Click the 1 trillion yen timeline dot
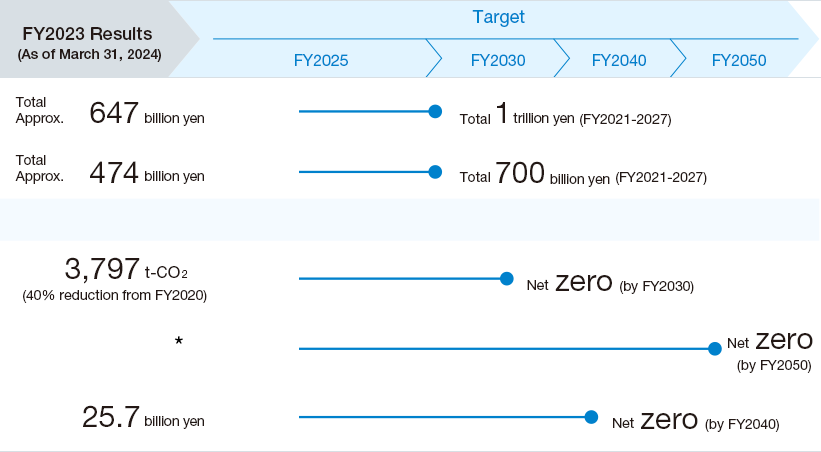This screenshot has width=821, height=452. point(435,112)
